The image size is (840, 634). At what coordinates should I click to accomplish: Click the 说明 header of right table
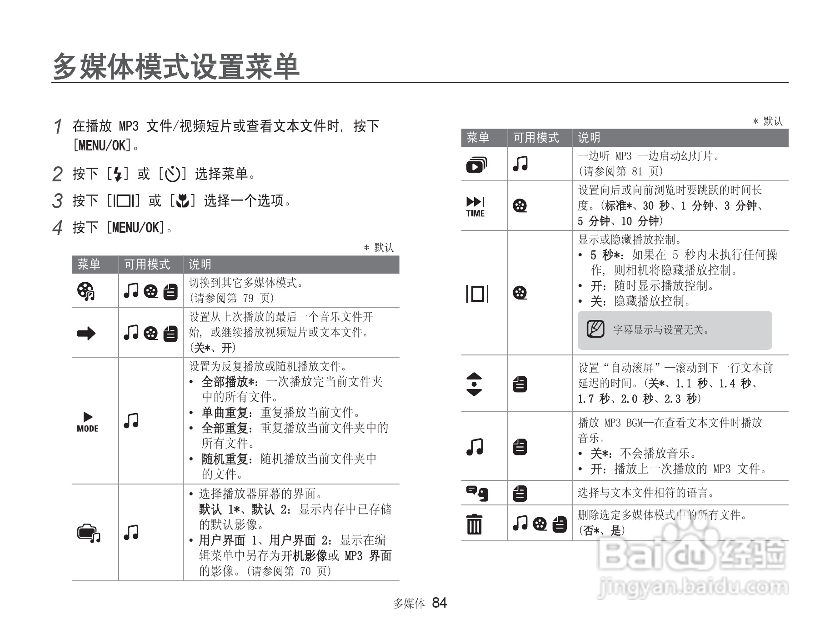pos(590,138)
